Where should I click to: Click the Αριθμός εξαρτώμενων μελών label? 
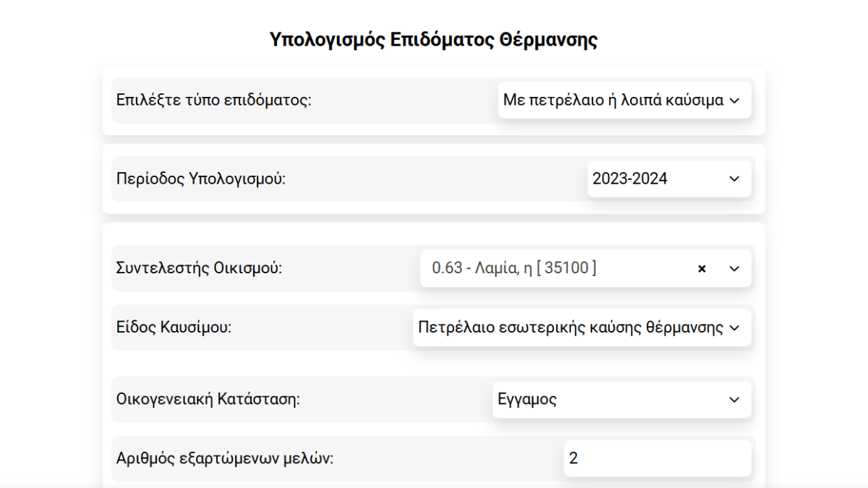(x=225, y=458)
